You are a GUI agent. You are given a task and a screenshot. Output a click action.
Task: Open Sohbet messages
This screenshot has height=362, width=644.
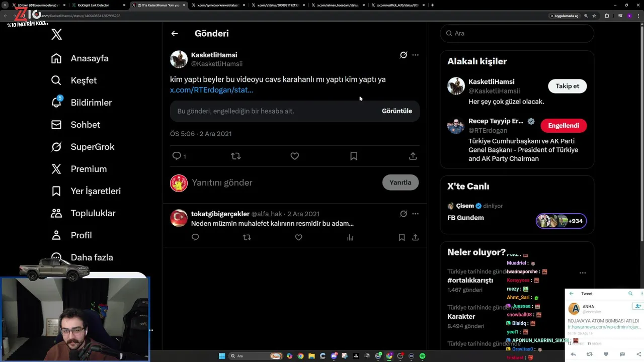[x=75, y=125]
